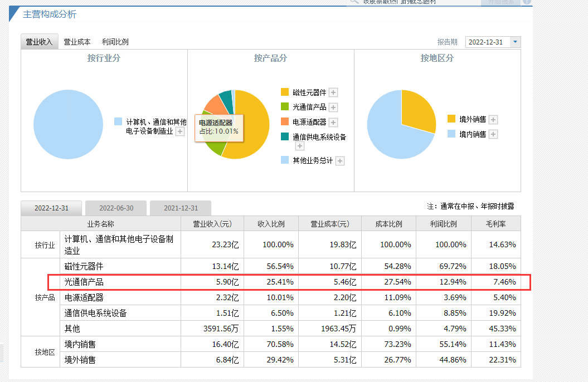Viewport: 588px width, 382px height.
Task: Expand the 境内销售 legend plus box
Action: 493,134
